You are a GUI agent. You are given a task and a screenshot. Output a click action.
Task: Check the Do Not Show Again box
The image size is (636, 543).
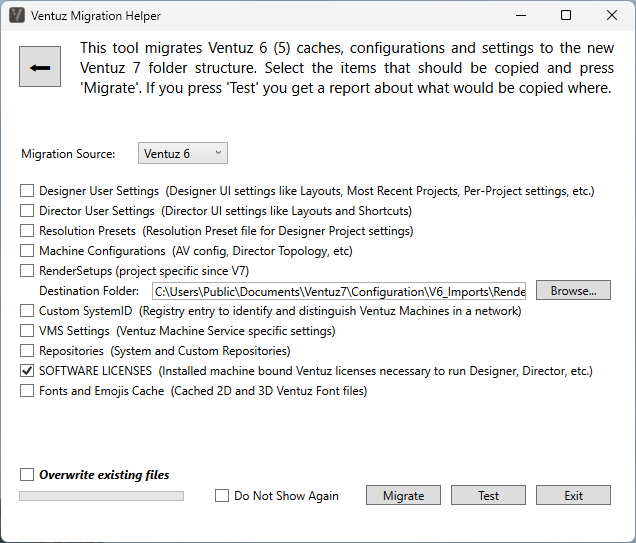tap(222, 496)
